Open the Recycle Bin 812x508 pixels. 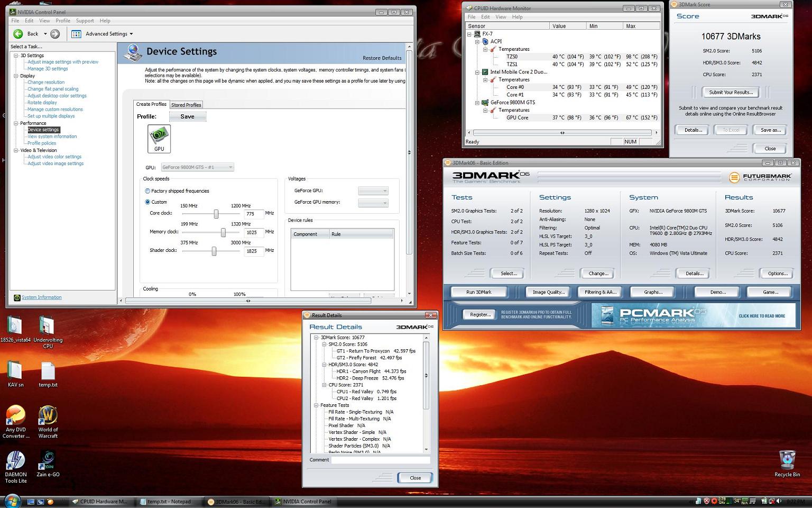coord(787,464)
